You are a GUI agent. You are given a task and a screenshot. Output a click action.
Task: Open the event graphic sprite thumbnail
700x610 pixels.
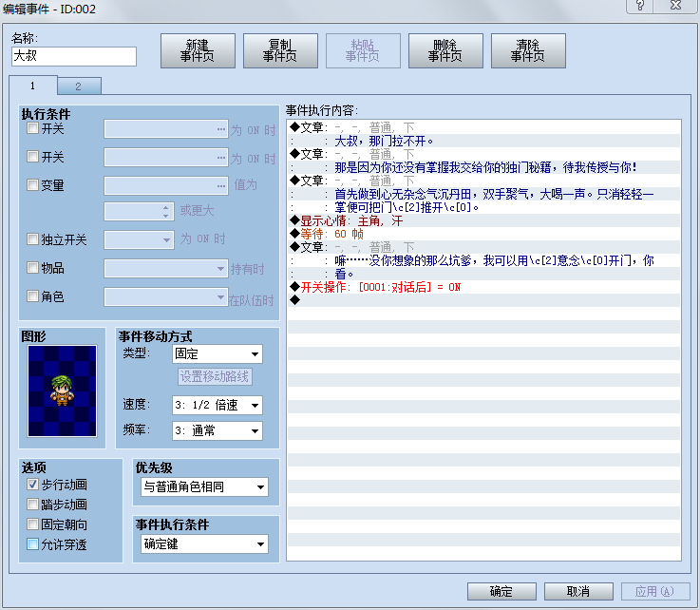click(62, 391)
